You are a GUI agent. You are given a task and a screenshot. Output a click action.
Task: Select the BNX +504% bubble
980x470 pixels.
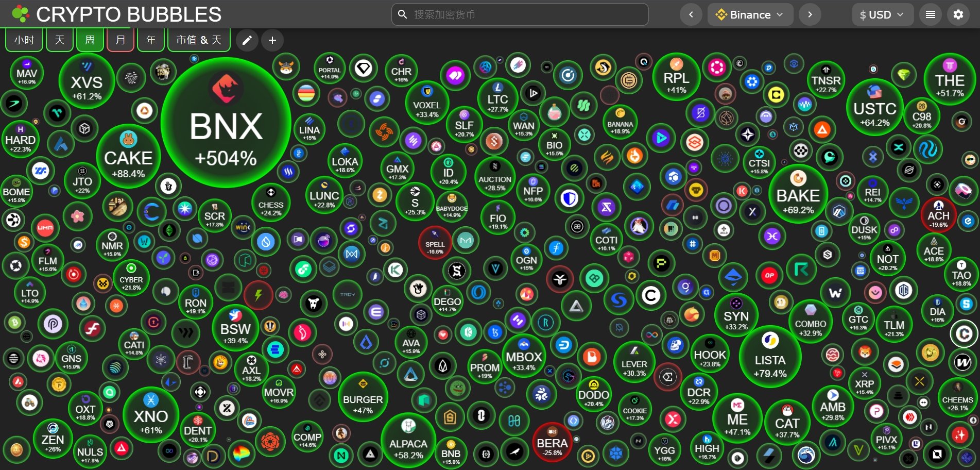[x=226, y=123]
